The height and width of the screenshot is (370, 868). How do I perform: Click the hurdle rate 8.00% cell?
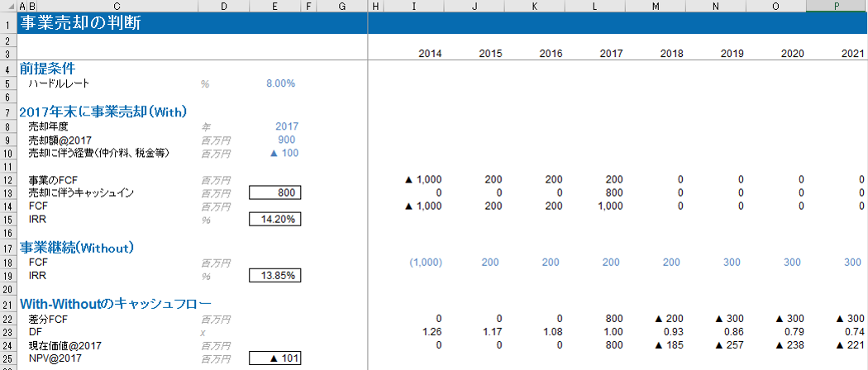(x=280, y=83)
